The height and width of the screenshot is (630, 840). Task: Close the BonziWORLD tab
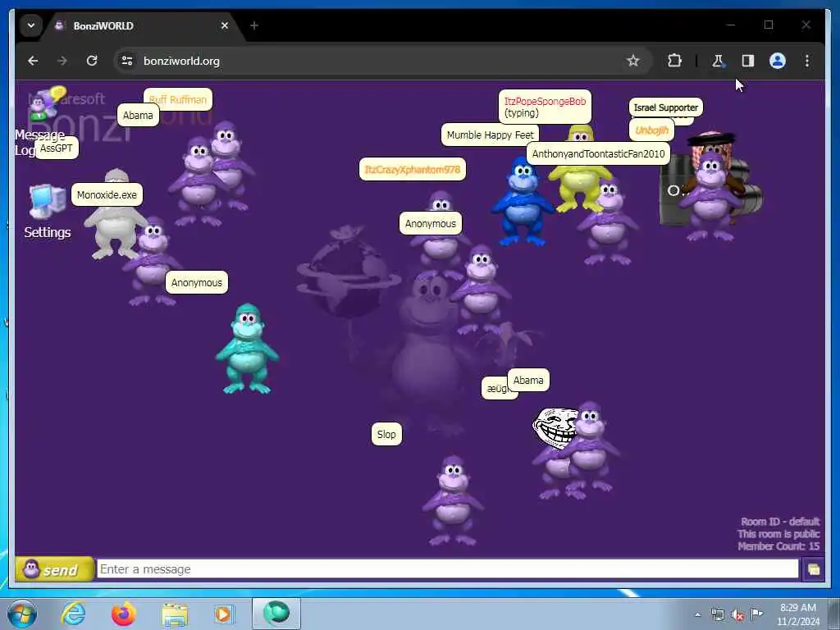(x=225, y=25)
